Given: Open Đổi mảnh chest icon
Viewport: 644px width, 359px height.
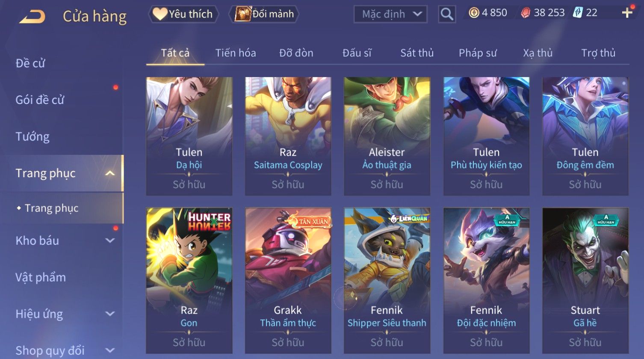Looking at the screenshot, I should 243,14.
